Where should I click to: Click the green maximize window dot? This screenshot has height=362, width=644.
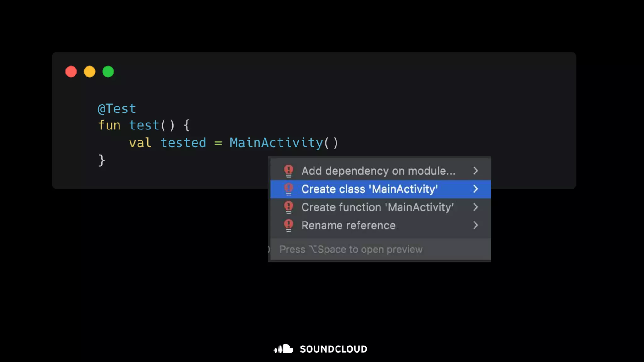click(108, 72)
